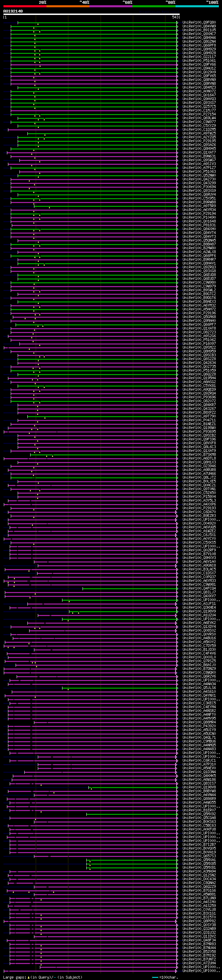This screenshot has width=222, height=980.
Task: Select hit UniRef100_Q84VW9
Action: pyautogui.click(x=199, y=26)
